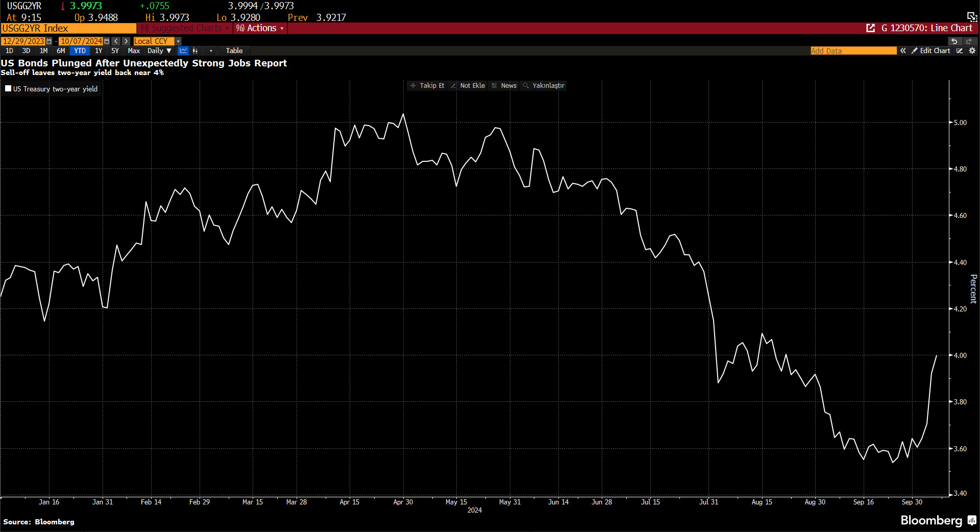Click the Apr 30 x-axis label
Viewport: 980px width, 532px height.
(x=403, y=502)
